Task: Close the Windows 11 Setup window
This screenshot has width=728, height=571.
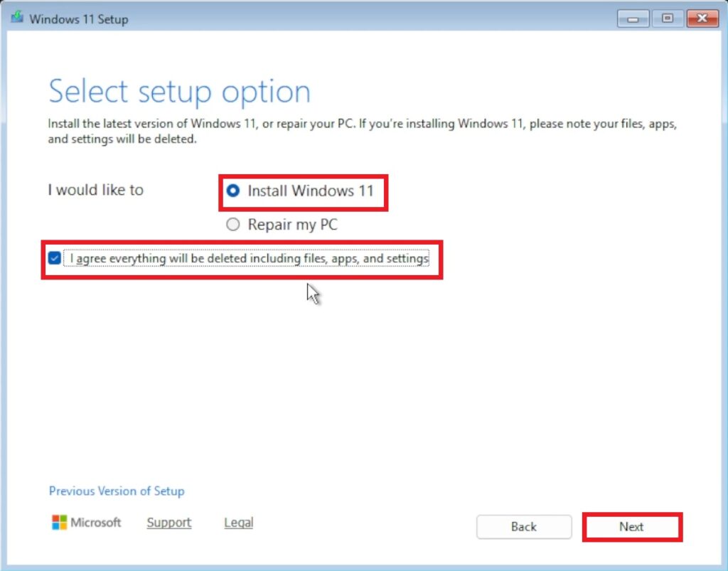Action: click(x=702, y=18)
